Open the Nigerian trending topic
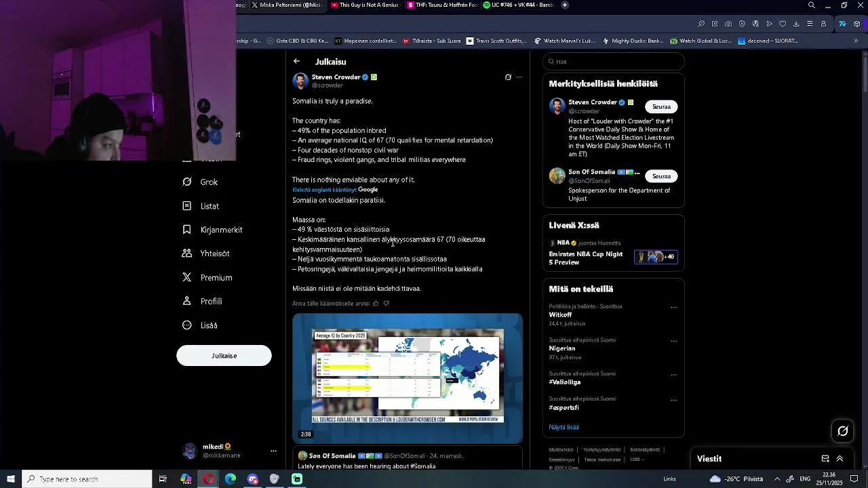Image resolution: width=868 pixels, height=488 pixels. [562, 348]
